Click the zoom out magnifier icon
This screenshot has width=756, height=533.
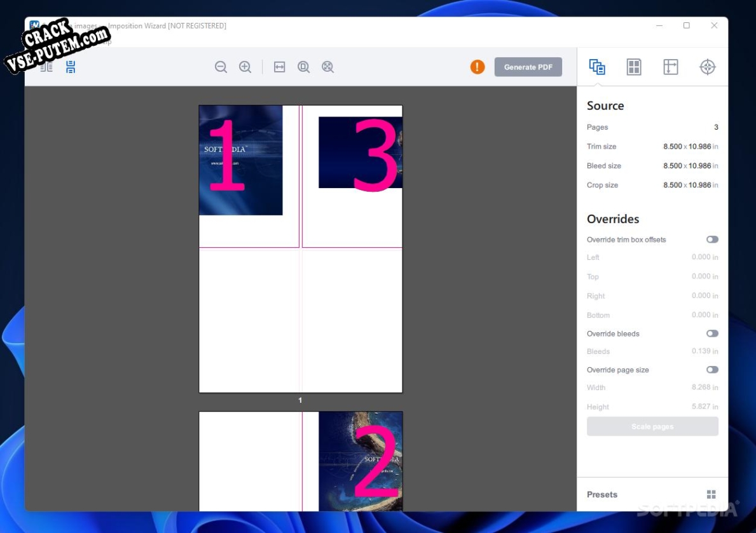click(221, 67)
